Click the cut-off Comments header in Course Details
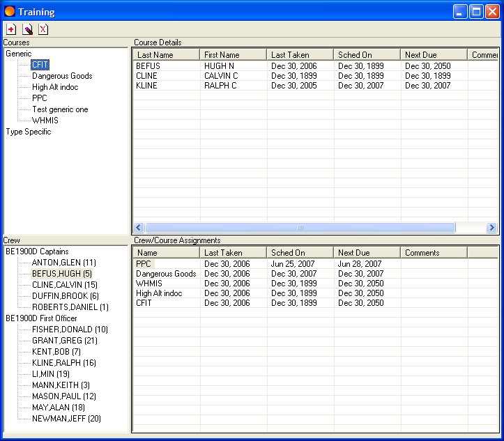The image size is (504, 441). point(482,55)
